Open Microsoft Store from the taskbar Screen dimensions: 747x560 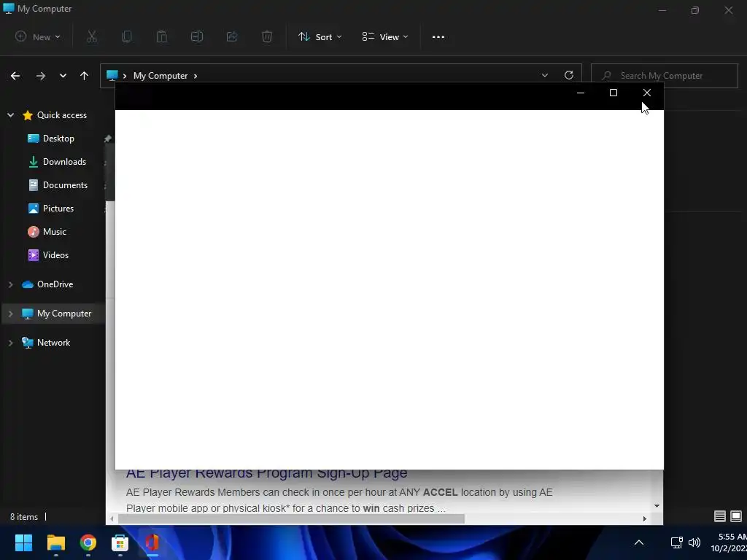click(x=120, y=542)
